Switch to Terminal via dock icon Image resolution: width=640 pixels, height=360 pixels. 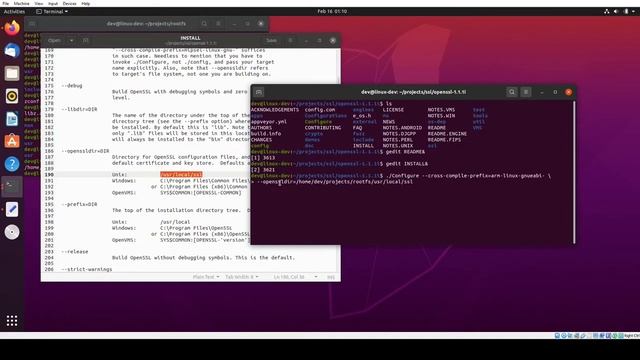click(x=12, y=187)
